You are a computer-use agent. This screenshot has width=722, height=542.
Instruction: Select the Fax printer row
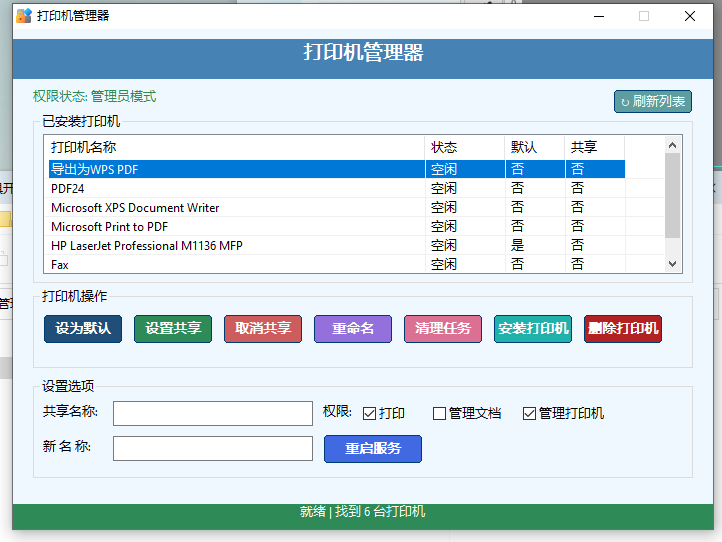pyautogui.click(x=337, y=265)
